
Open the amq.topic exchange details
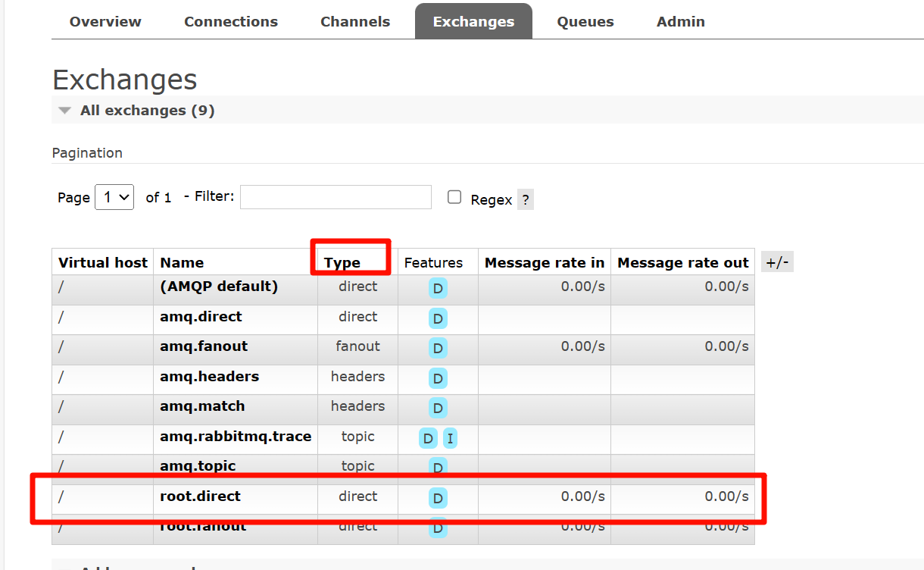coord(198,465)
